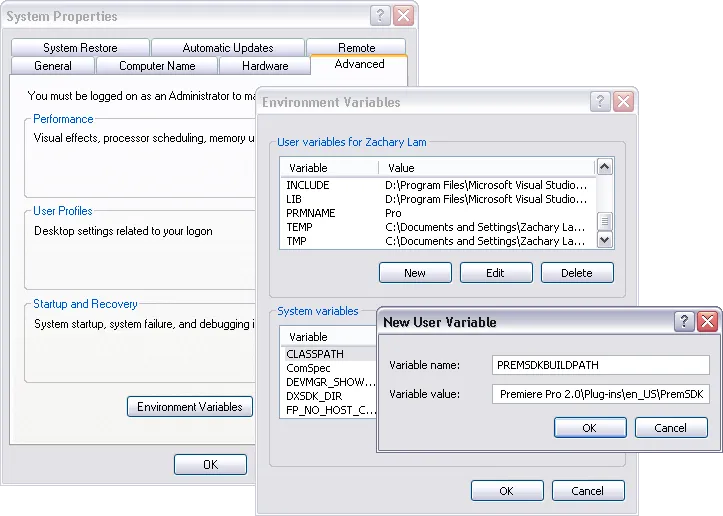Cancel the New User Variable dialog
Viewport: 723px width, 516px height.
click(x=670, y=428)
